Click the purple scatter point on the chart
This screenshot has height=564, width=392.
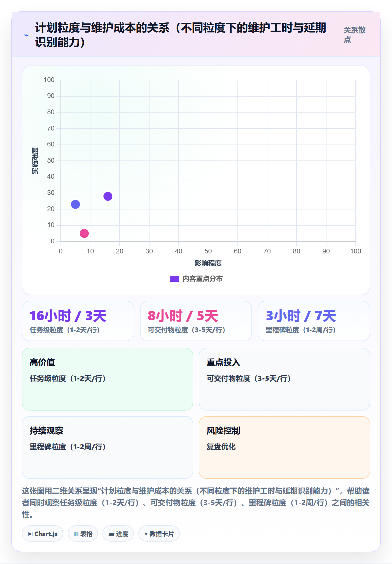[x=108, y=196]
